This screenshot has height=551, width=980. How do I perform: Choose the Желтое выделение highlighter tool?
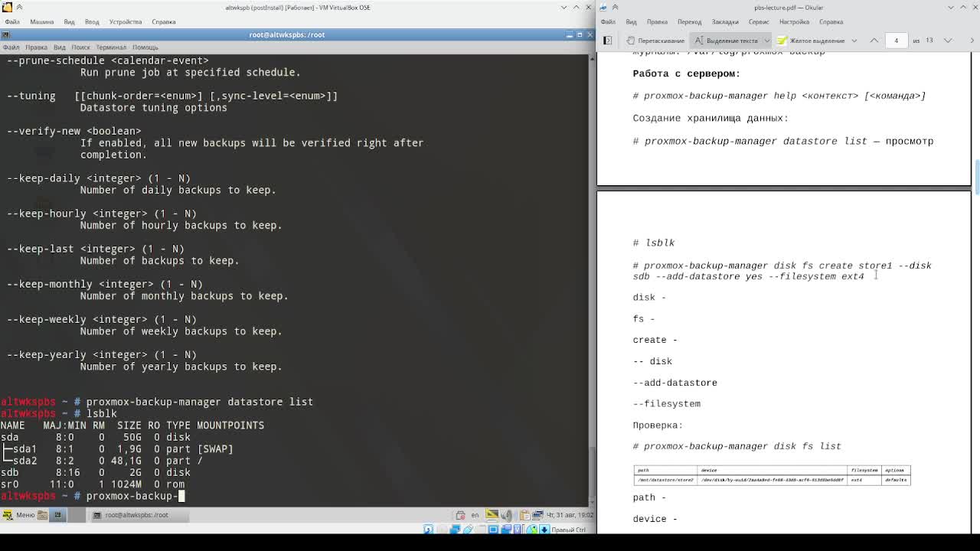811,40
